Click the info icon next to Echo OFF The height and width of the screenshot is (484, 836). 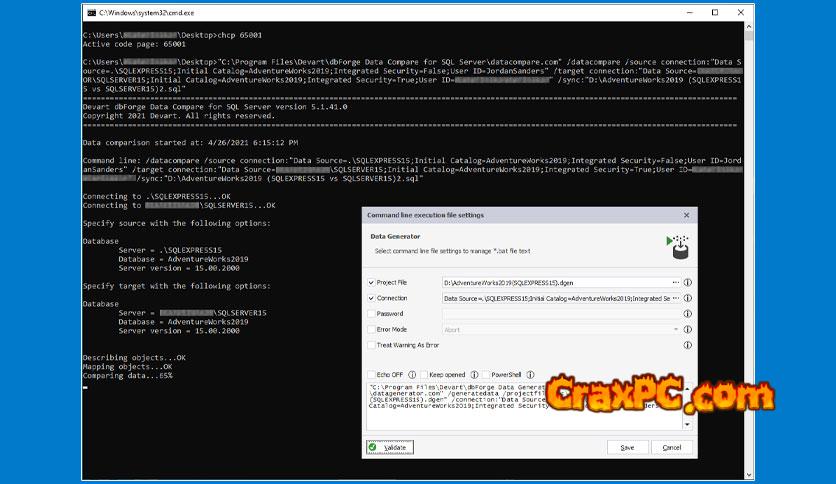click(x=412, y=375)
